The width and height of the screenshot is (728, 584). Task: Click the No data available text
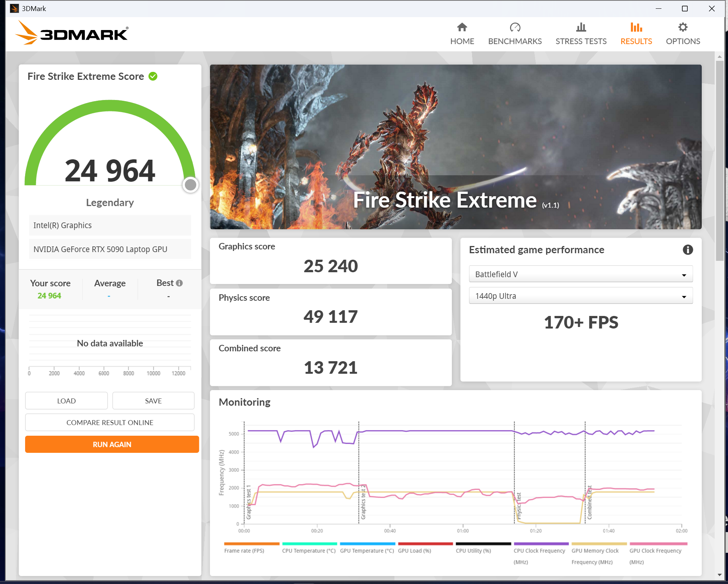coord(110,343)
